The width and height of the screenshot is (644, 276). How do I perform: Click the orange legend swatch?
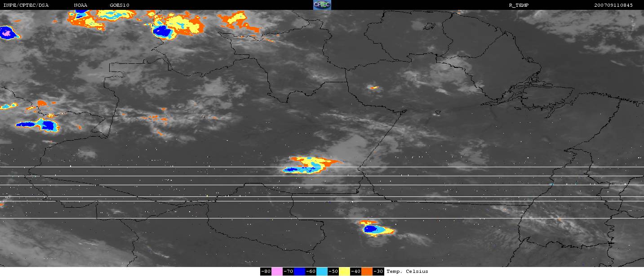point(367,272)
